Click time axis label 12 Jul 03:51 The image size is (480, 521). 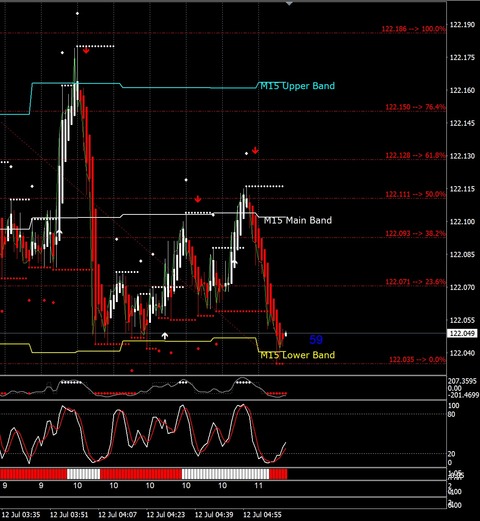[x=69, y=515]
